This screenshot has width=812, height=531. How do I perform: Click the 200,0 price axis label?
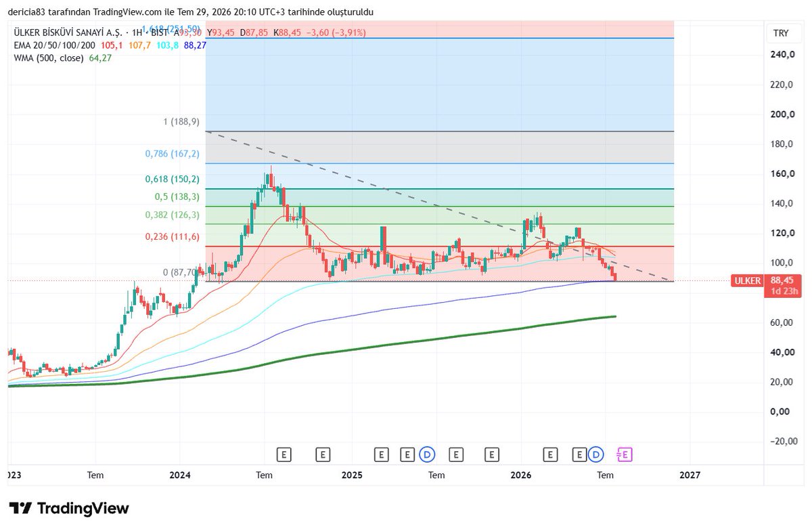click(x=782, y=114)
